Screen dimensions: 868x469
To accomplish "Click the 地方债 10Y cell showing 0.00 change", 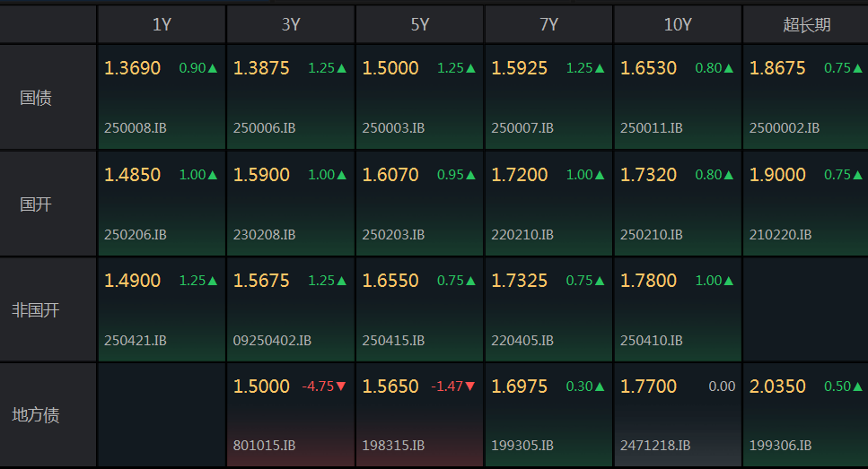I will point(678,415).
